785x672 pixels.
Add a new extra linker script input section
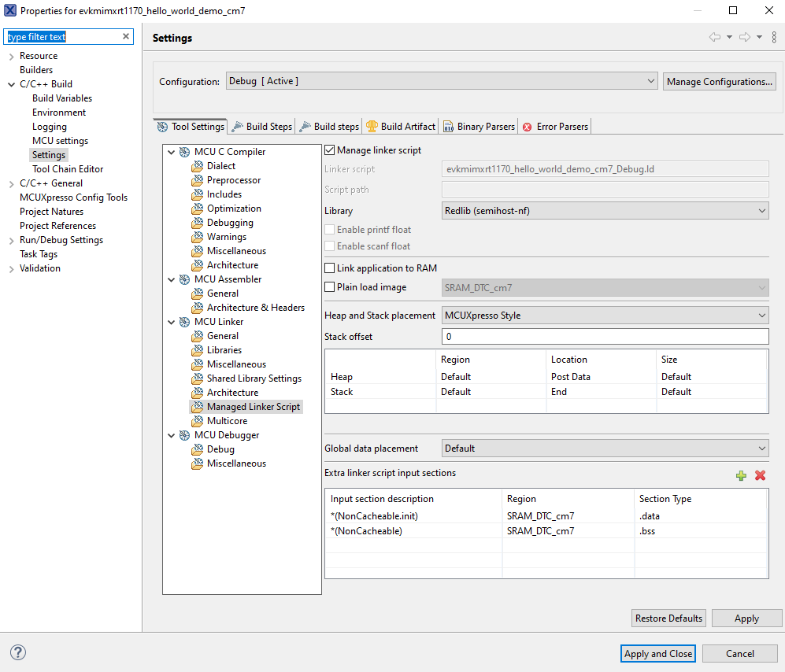point(741,475)
